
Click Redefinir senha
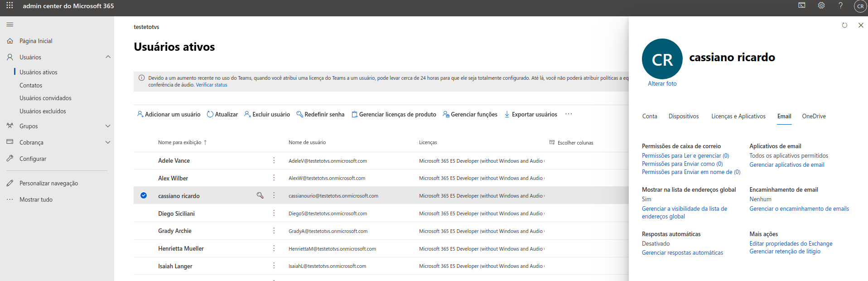320,114
